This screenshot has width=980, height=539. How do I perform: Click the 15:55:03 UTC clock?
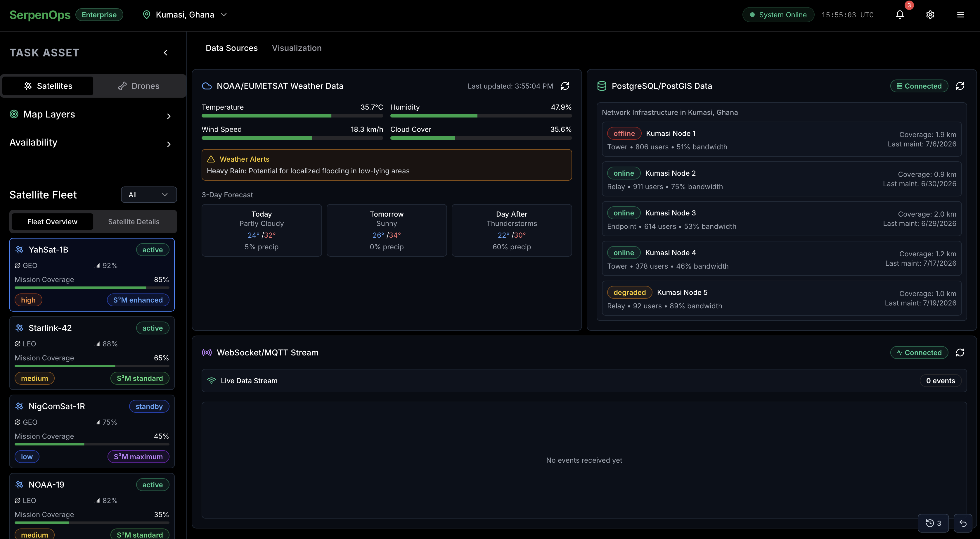(847, 15)
